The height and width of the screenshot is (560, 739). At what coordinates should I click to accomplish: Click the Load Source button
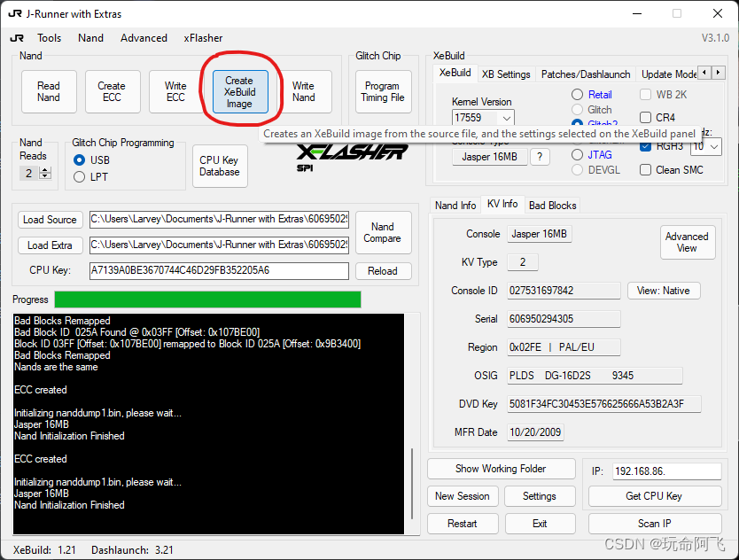tap(50, 220)
